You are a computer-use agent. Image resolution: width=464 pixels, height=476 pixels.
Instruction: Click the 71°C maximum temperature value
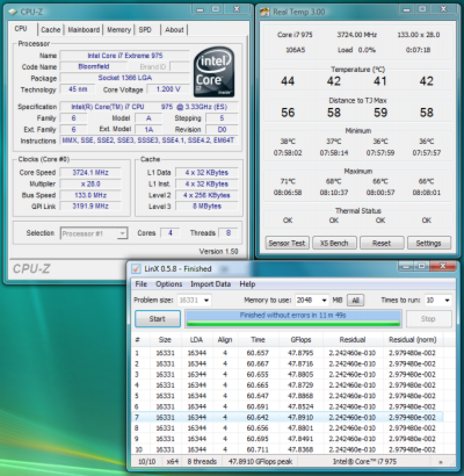pos(288,181)
